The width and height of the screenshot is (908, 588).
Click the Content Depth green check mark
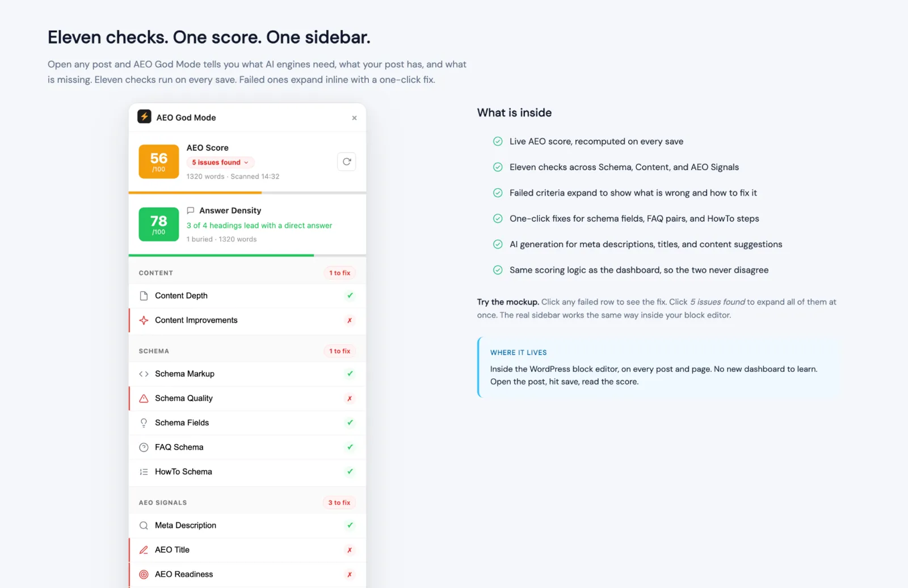[350, 295]
